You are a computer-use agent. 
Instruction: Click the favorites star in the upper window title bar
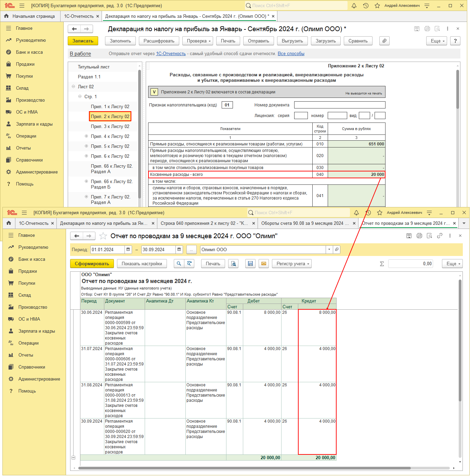click(377, 5)
